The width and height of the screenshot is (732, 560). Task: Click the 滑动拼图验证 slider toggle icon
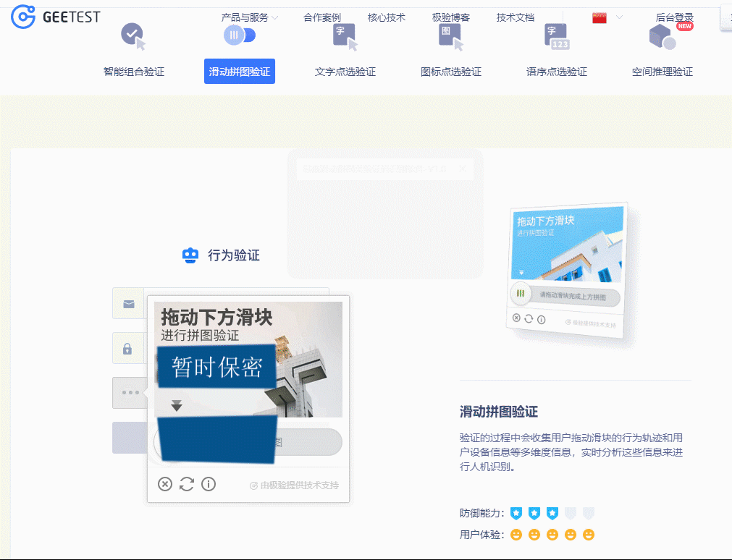point(239,34)
